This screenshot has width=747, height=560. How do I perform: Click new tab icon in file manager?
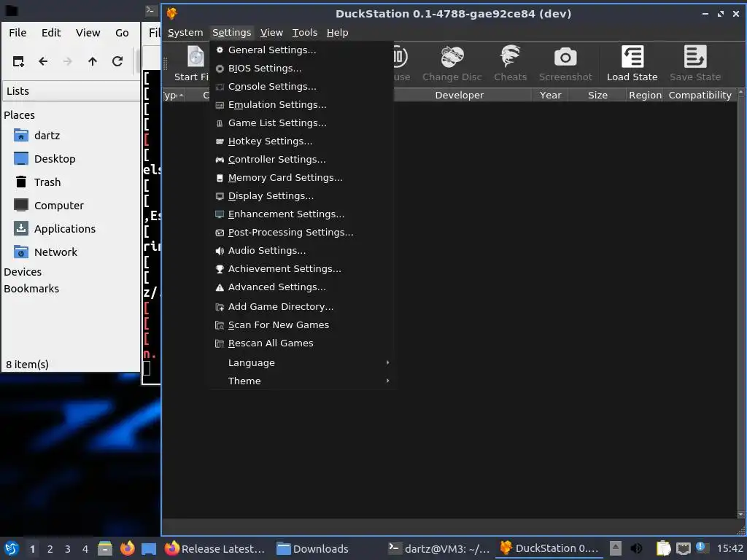[x=18, y=61]
